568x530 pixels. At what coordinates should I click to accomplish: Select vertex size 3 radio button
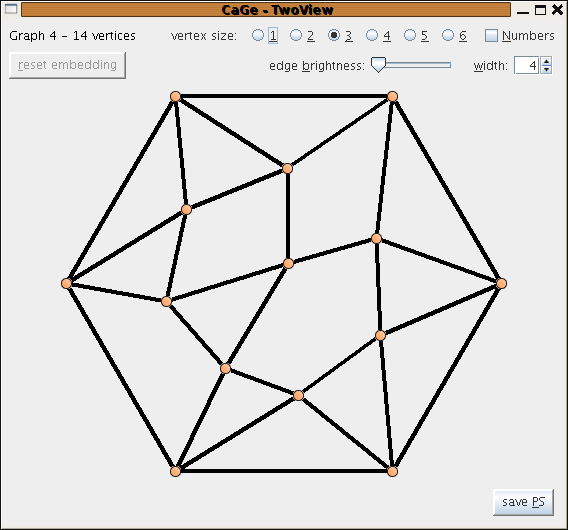[x=334, y=35]
